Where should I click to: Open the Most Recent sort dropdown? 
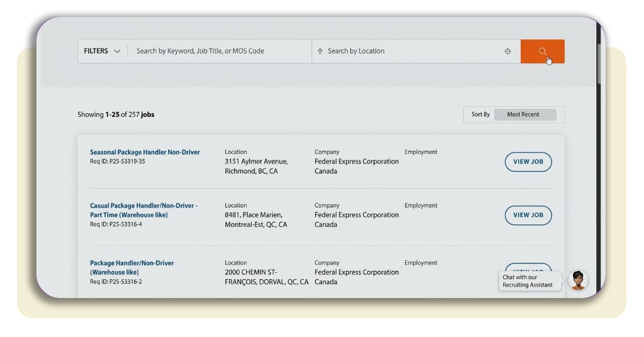click(x=525, y=114)
